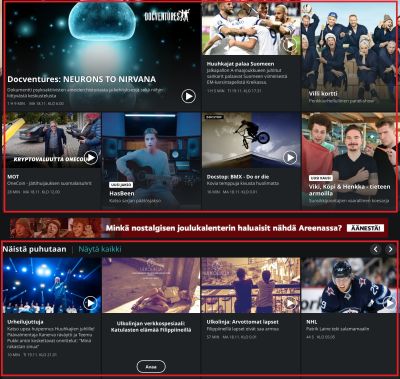This screenshot has height=379, width=400.
Task: Open the MOT programme title
Action: 13,177
